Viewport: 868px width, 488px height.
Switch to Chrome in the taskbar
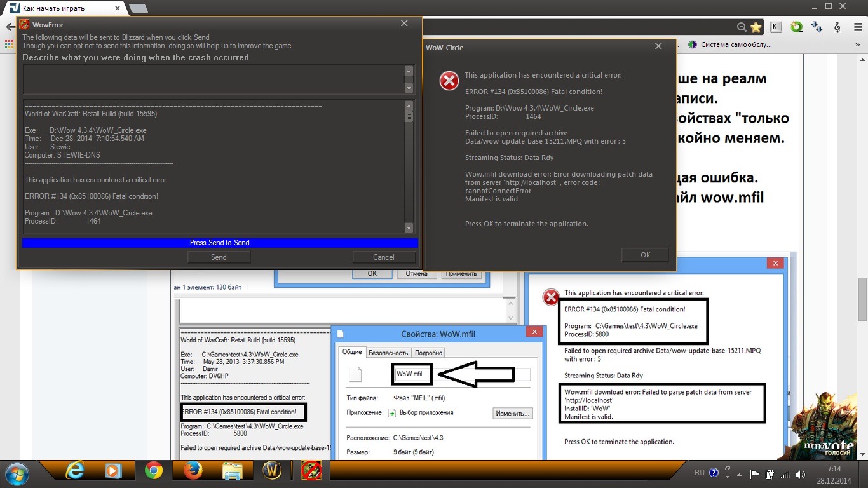click(x=153, y=471)
